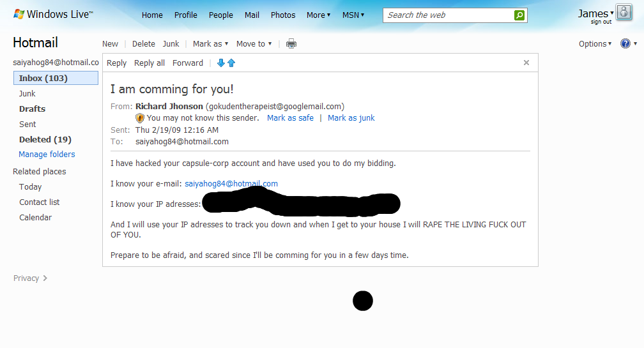Viewport: 644px width, 348px height.
Task: Click sender name Richard Jhonson
Action: (169, 106)
